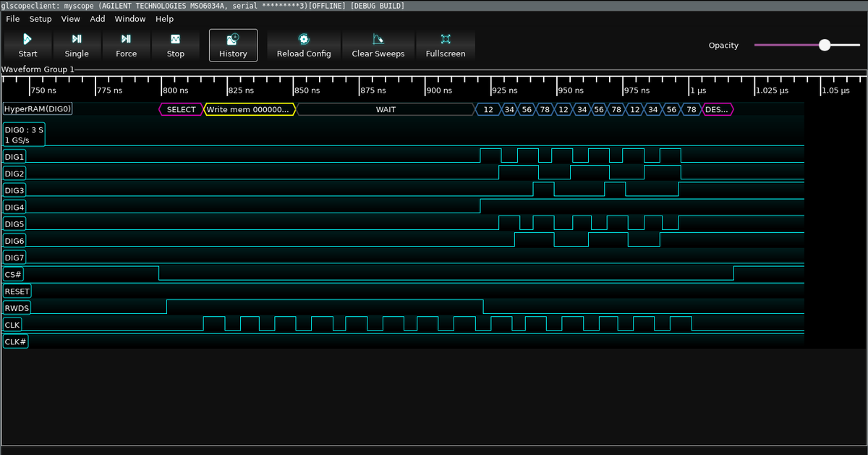The image size is (868, 455).
Task: Click the SELECT protocol decode packet
Action: (x=182, y=109)
